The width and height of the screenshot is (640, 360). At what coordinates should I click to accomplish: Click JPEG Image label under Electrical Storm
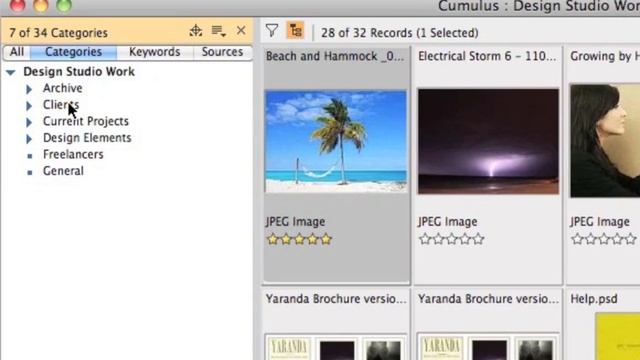coord(448,222)
